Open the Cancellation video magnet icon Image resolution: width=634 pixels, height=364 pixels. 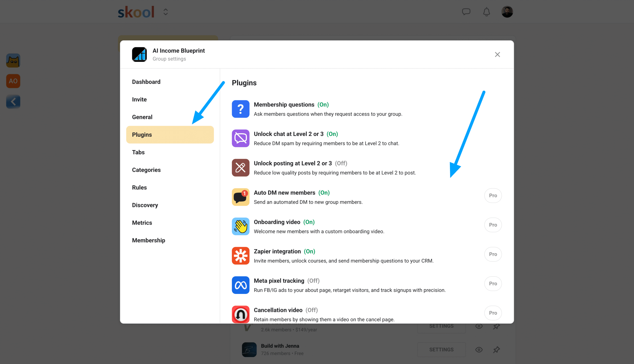pyautogui.click(x=240, y=314)
